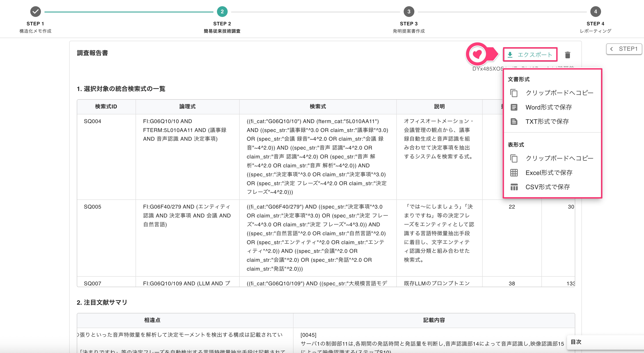Screen dimensions: 644x353
Task: Click the 論理式 column header
Action: [x=188, y=107]
